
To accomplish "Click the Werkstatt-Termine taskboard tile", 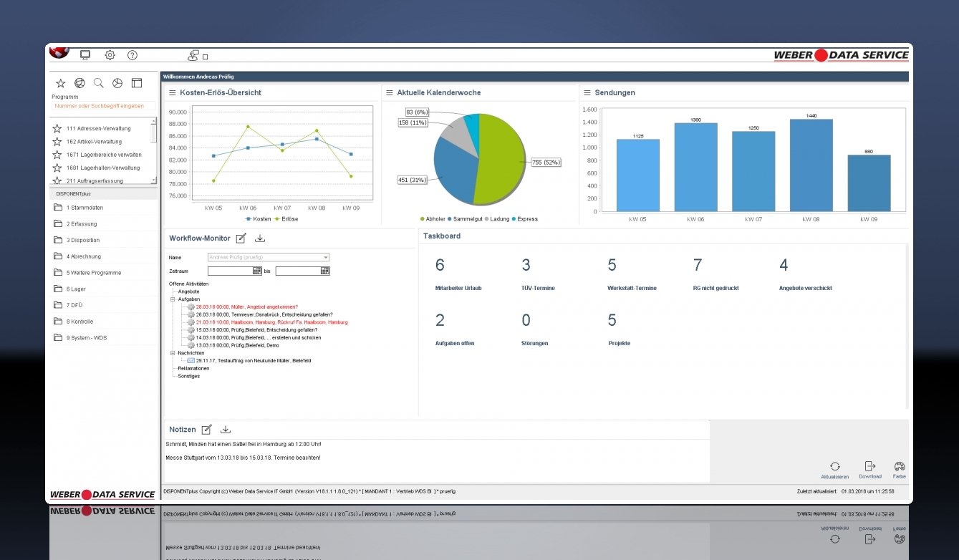I will (632, 275).
